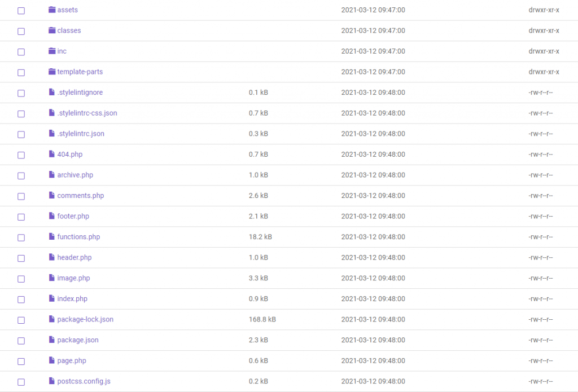Select the .stylelintrc-css.json file name
This screenshot has height=392, width=578.
(87, 113)
